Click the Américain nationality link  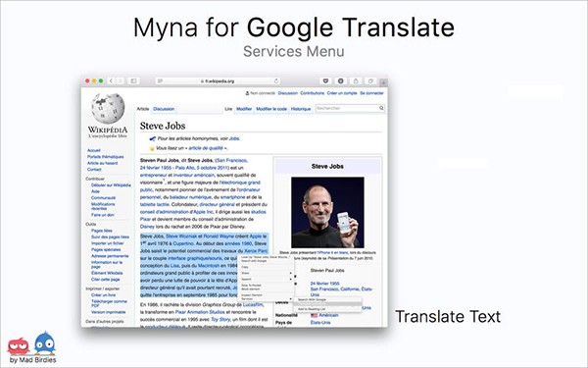[x=328, y=315]
